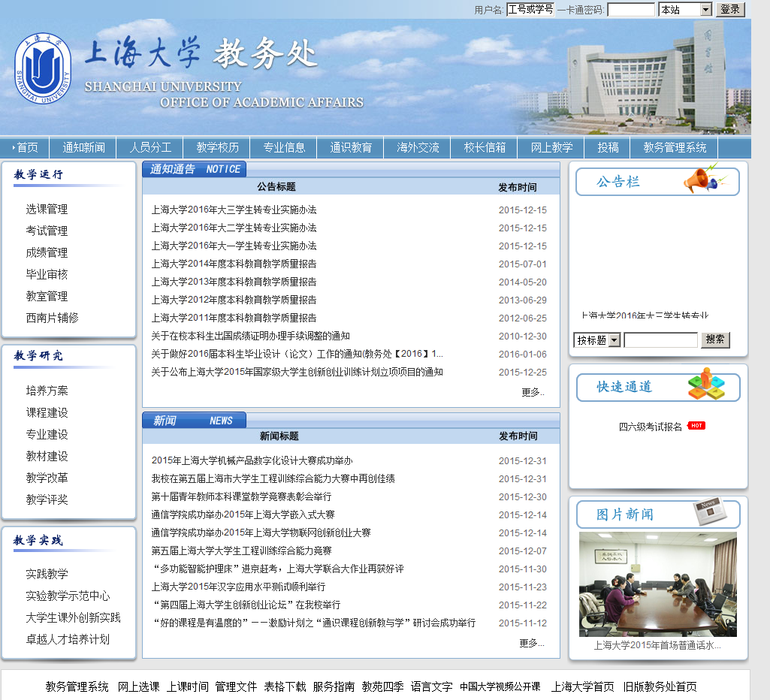Click 教苑四季 in the footer links
Viewport: 770px width, 700px height.
click(x=382, y=686)
